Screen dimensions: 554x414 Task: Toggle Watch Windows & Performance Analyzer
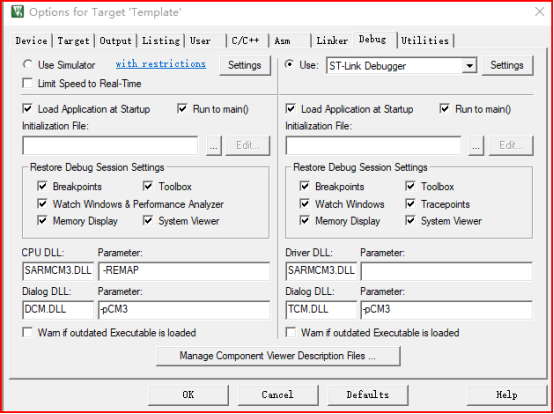42,203
